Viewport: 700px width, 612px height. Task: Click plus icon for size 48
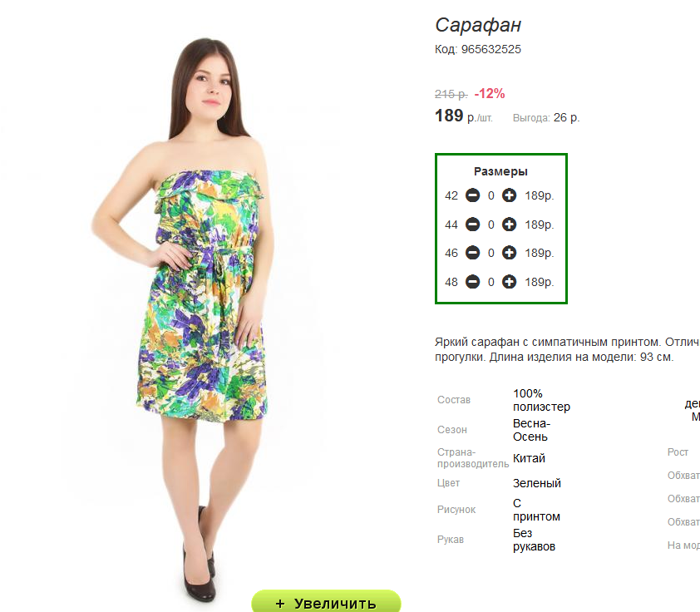(x=509, y=282)
